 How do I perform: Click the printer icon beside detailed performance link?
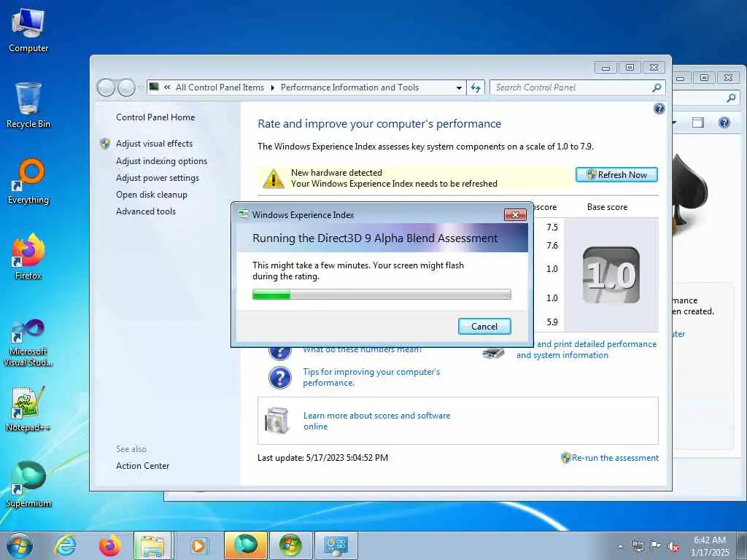(494, 354)
